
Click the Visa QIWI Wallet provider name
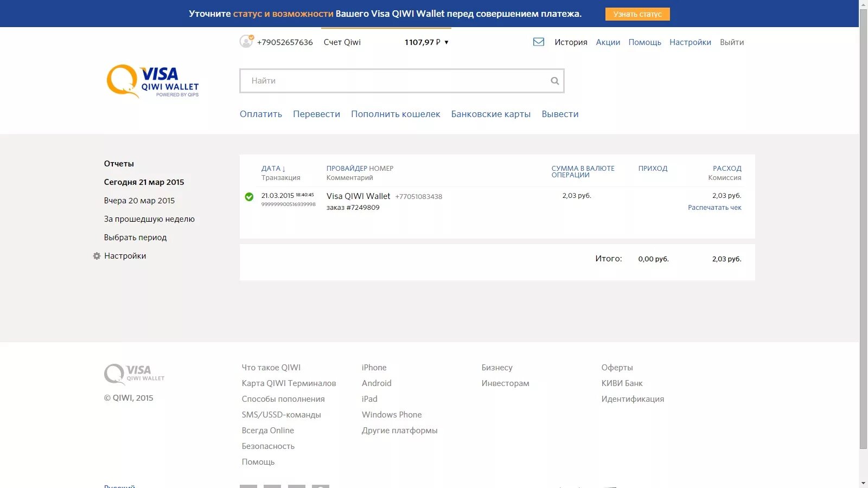click(x=358, y=196)
